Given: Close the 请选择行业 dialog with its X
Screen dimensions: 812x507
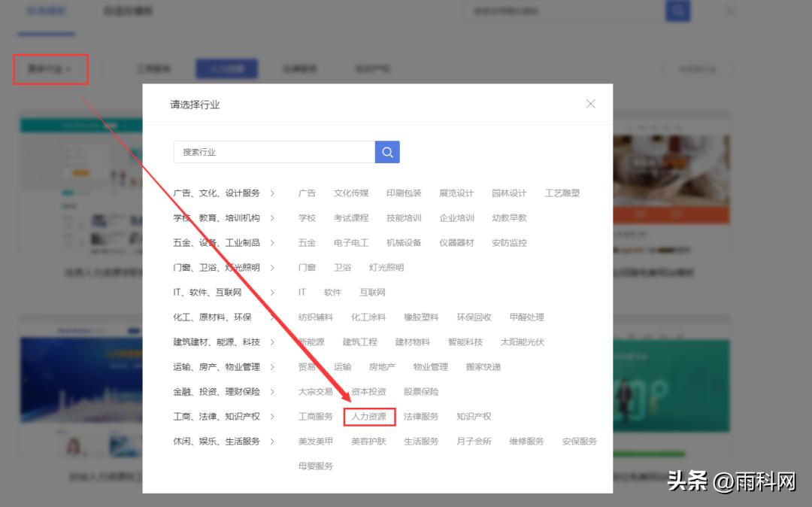Looking at the screenshot, I should [x=591, y=104].
